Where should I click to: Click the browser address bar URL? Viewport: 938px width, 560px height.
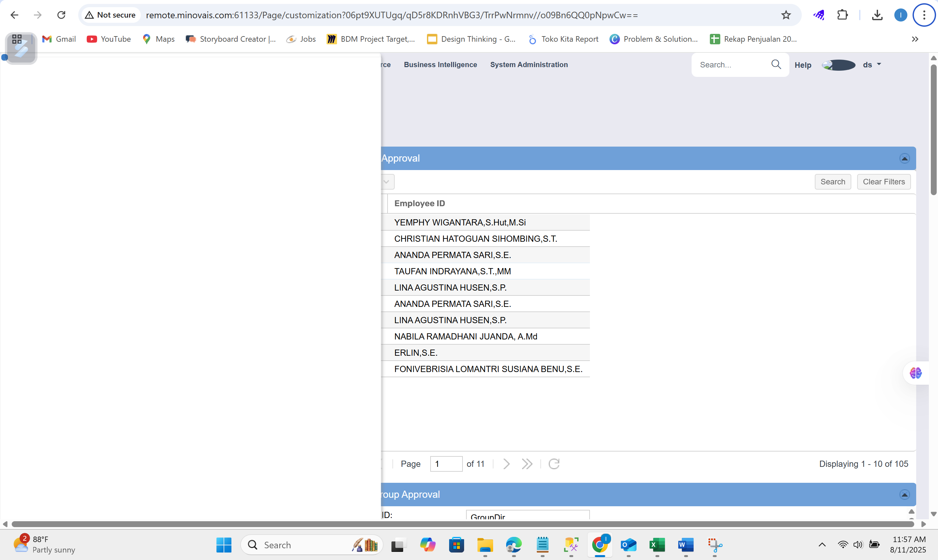(392, 15)
